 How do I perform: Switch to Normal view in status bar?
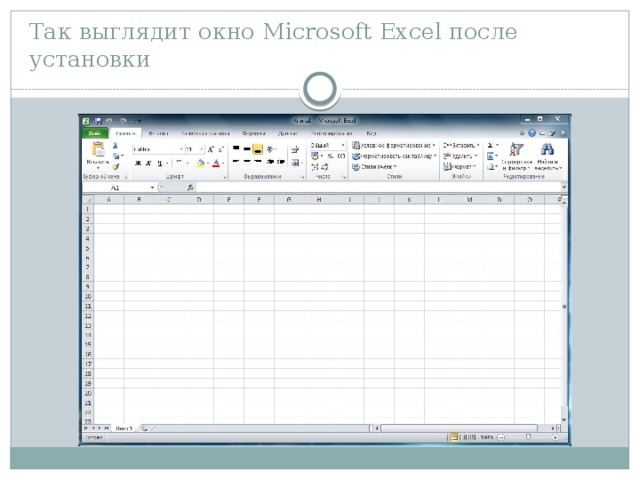coord(453,438)
